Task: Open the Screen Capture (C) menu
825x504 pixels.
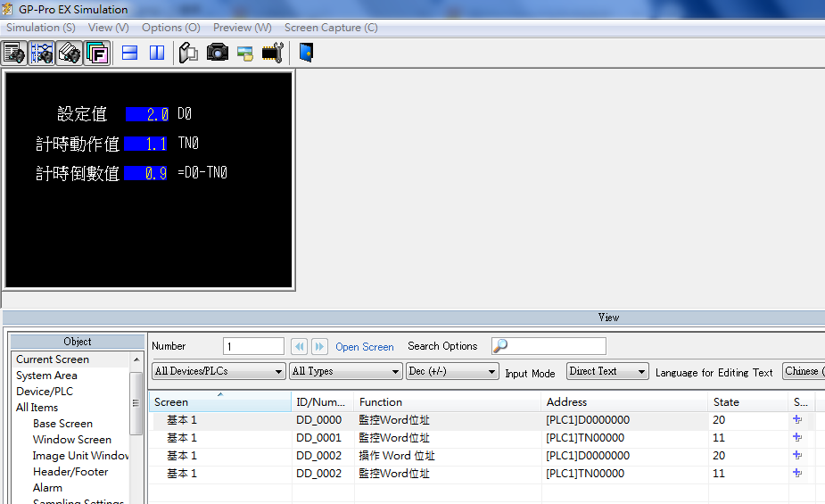Action: coord(331,28)
